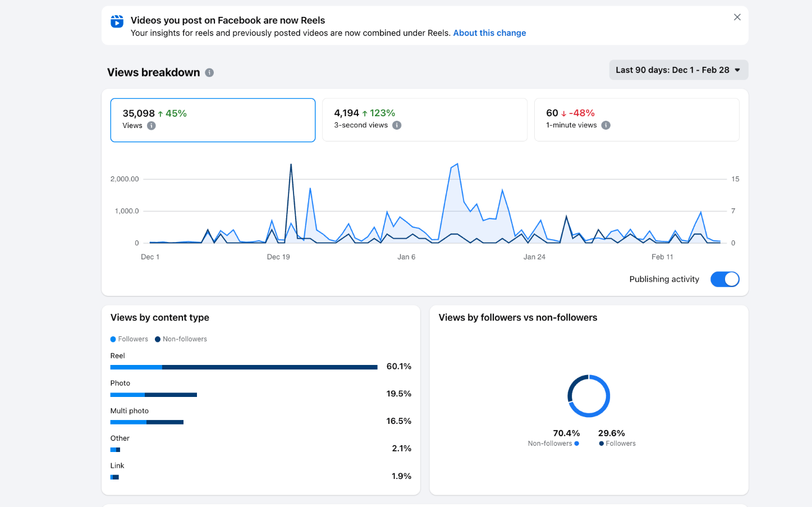812x507 pixels.
Task: Click the Reels video icon in banner
Action: click(x=117, y=21)
